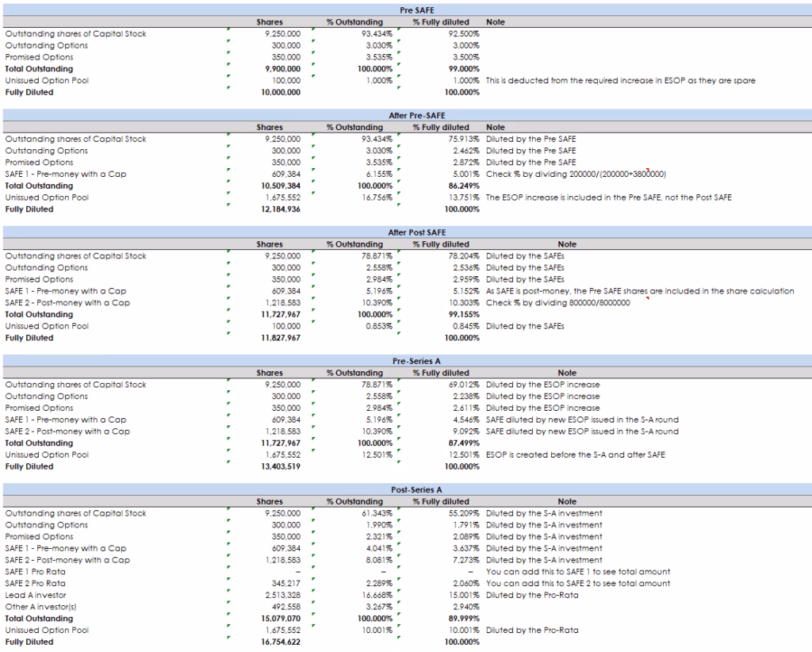
Task: Click the 55.209% fully diluted cell
Action: coord(463,513)
